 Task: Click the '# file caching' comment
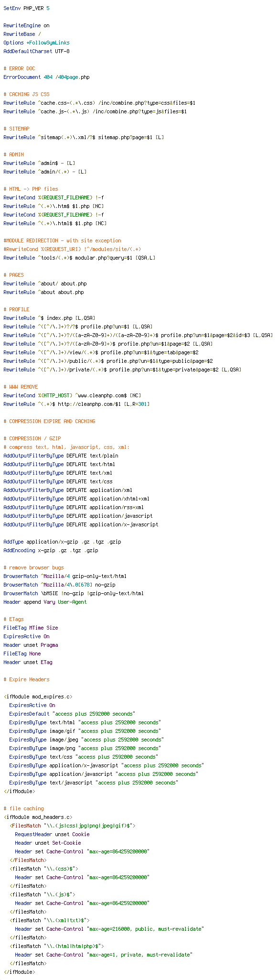click(x=23, y=809)
